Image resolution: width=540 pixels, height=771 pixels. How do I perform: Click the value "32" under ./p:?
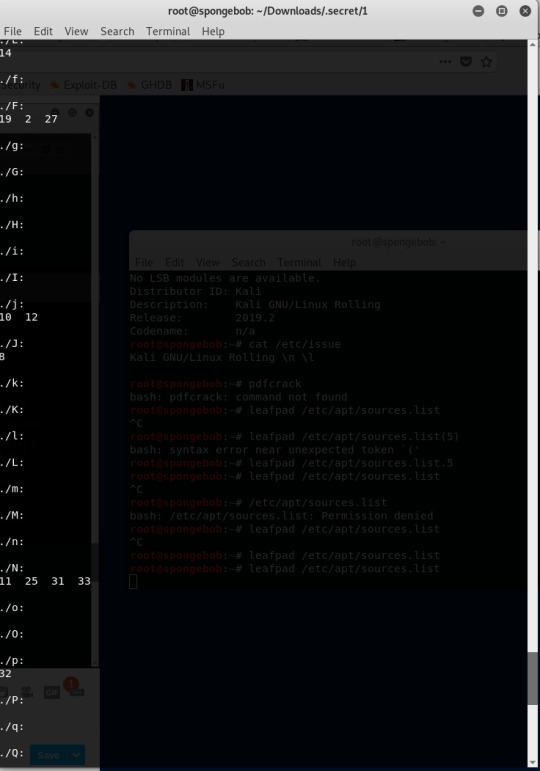[x=5, y=674]
